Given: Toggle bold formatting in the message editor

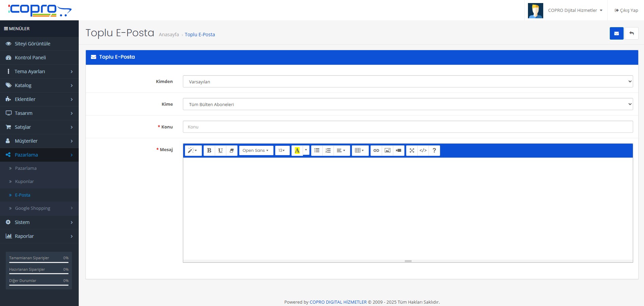Looking at the screenshot, I should (x=209, y=150).
